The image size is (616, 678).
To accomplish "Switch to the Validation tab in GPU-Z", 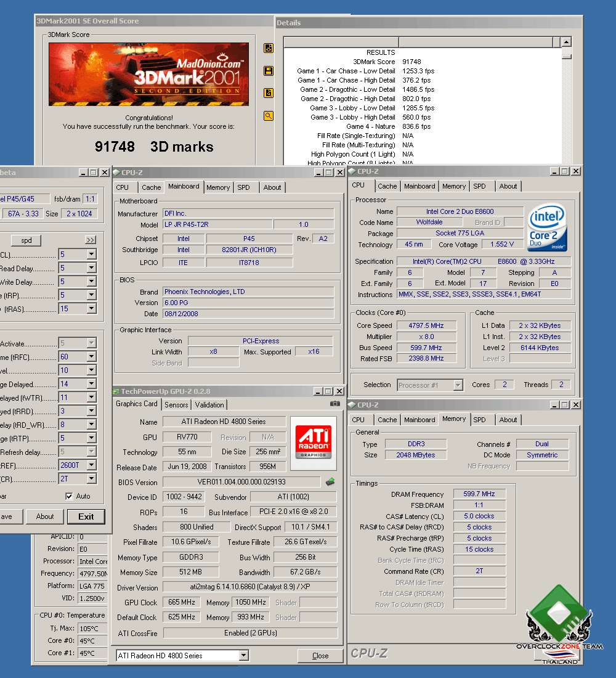I will [209, 405].
